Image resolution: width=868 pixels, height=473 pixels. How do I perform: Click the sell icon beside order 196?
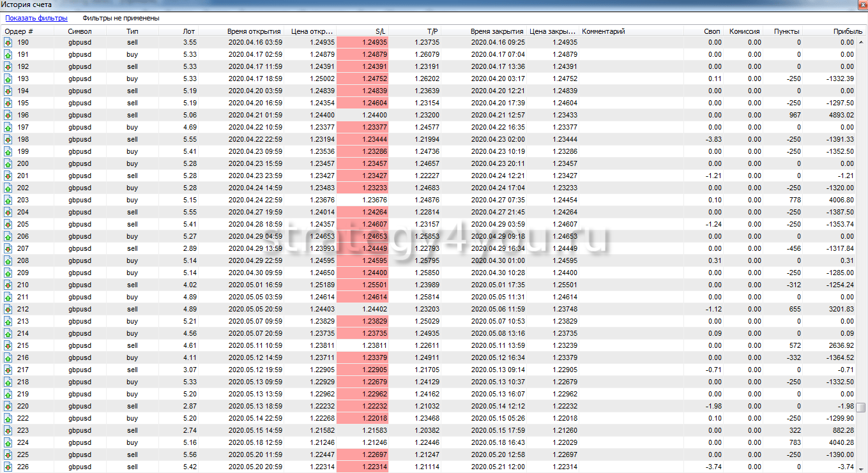tap(8, 116)
